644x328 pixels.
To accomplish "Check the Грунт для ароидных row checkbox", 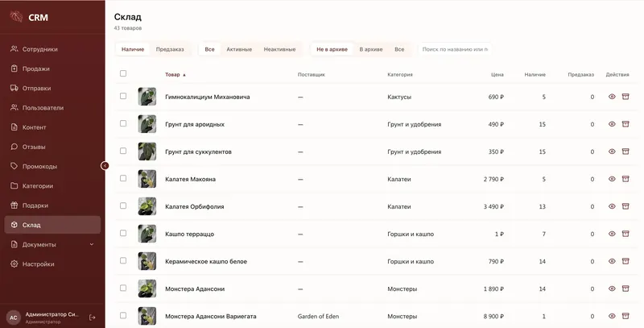I will pyautogui.click(x=123, y=123).
